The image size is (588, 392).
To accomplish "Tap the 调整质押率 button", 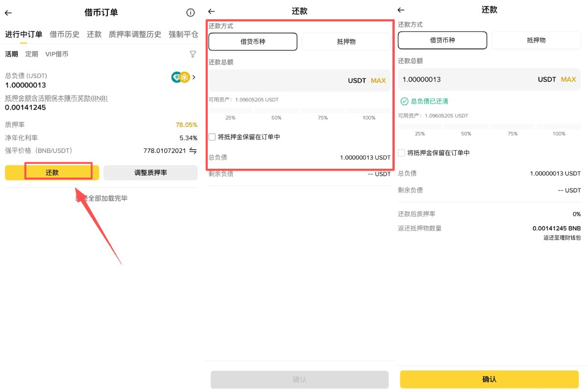I will (x=150, y=172).
